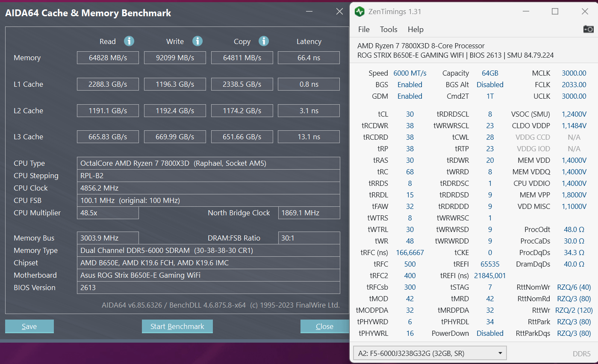Click Memory Copy value 64811 MB/s

point(242,58)
